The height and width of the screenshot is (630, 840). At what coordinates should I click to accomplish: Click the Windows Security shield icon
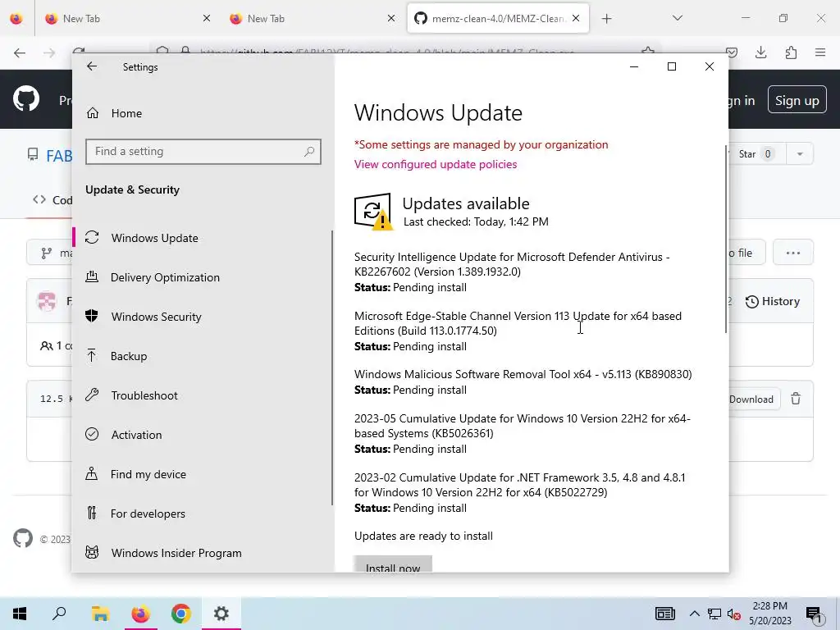[x=92, y=316]
